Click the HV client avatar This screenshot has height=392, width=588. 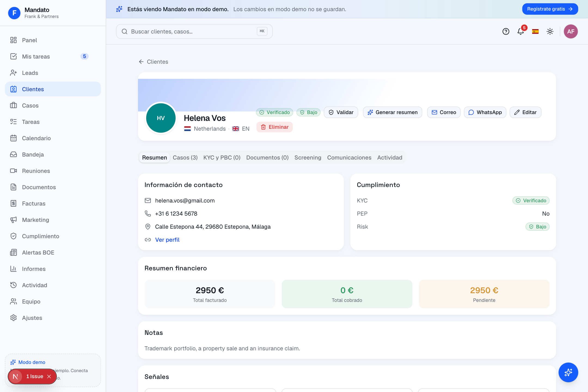[161, 118]
